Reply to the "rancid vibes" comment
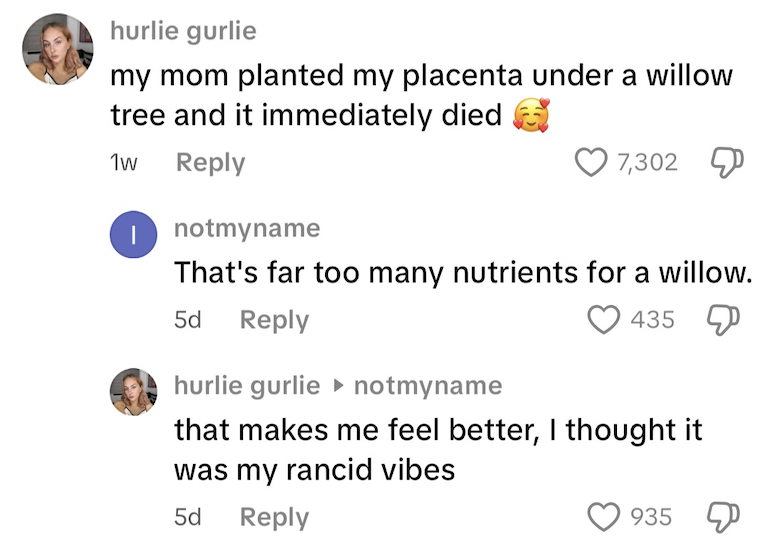Viewport: 782px width, 556px height. (274, 517)
